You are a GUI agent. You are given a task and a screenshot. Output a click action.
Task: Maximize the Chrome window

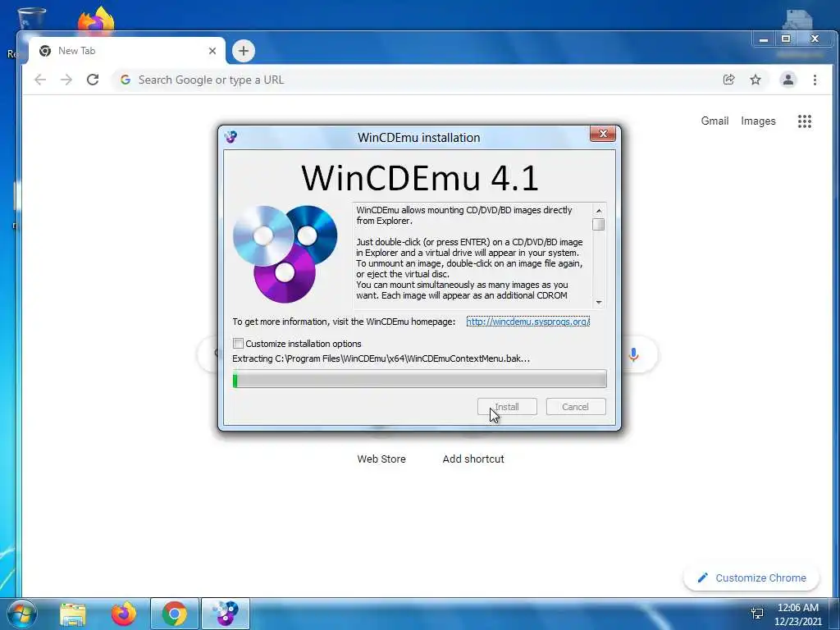click(x=786, y=39)
